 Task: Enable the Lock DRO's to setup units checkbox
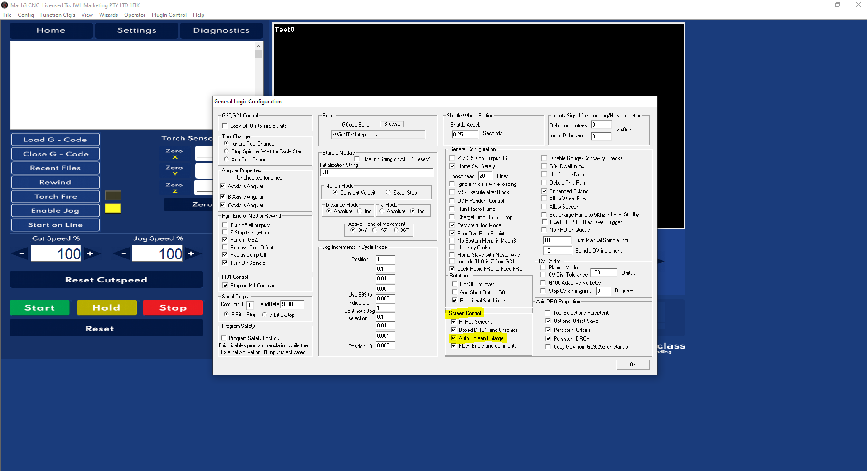pos(225,126)
